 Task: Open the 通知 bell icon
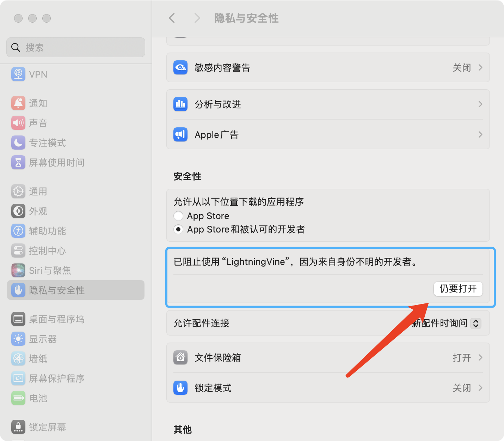pos(18,103)
